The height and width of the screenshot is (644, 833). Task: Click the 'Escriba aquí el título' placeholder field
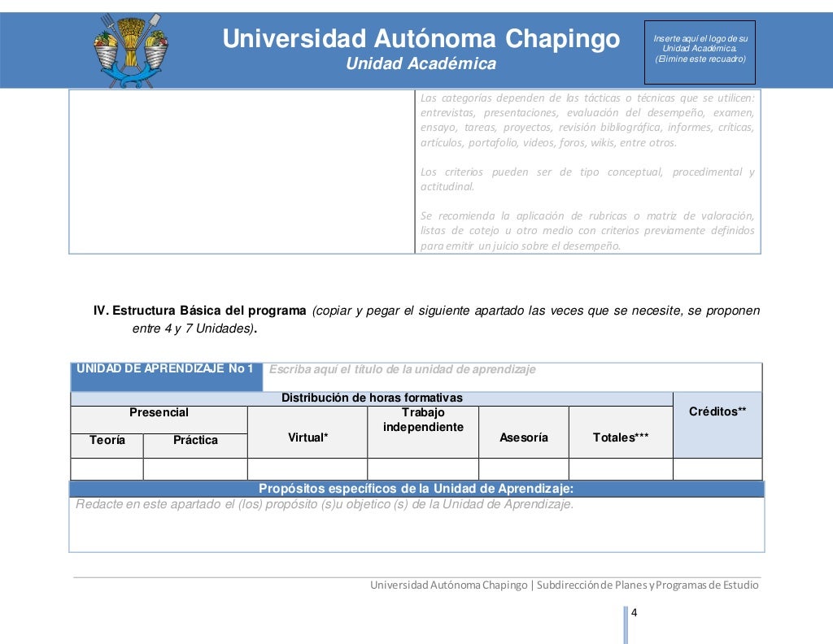tap(512, 377)
